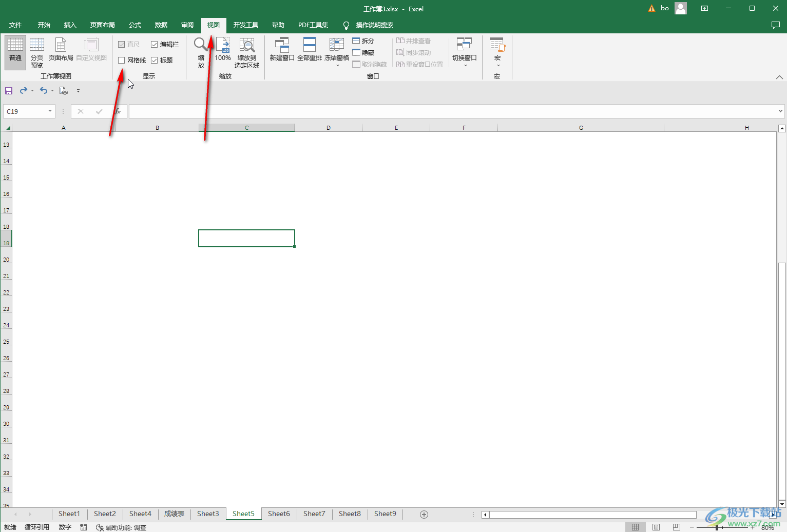
Task: Switch to Page Layout view
Action: pos(61,49)
